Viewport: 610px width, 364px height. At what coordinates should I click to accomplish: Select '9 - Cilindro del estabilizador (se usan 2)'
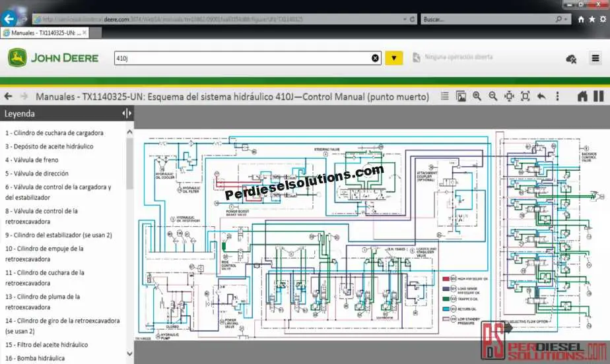click(x=59, y=235)
